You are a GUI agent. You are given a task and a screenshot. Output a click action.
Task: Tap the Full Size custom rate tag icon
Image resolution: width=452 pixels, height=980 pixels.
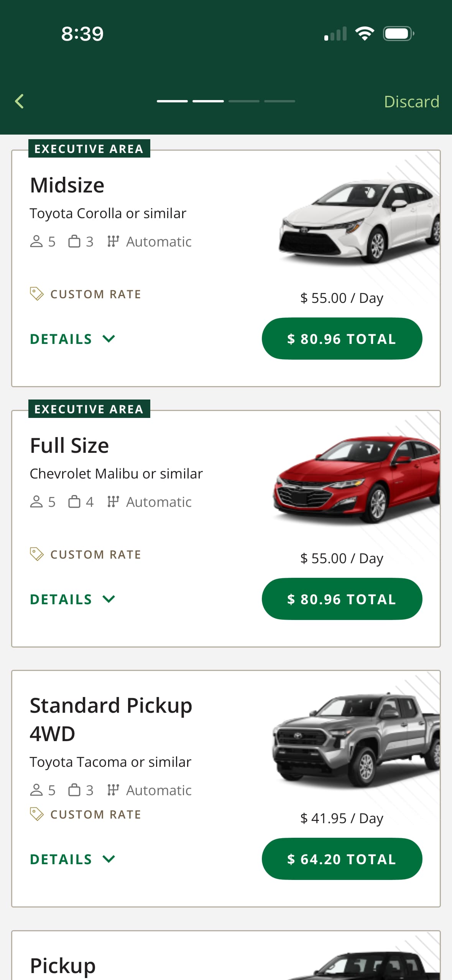pyautogui.click(x=37, y=554)
